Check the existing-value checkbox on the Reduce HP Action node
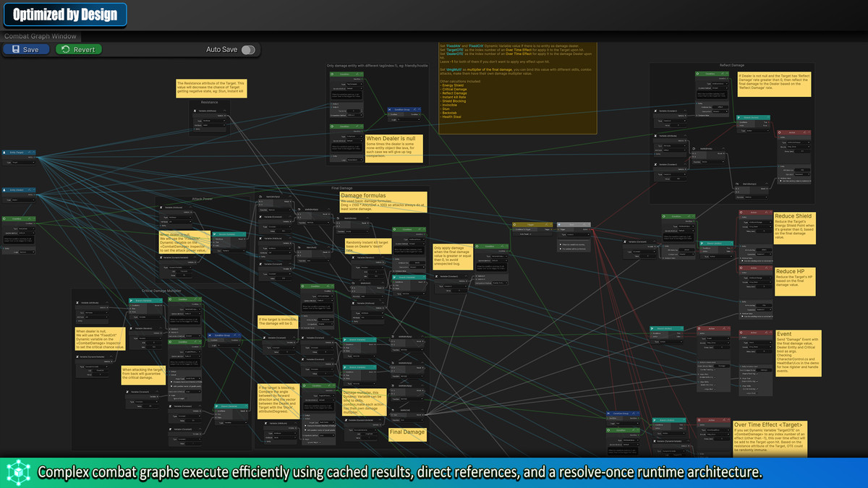Viewport: 868px width, 488px height. pyautogui.click(x=742, y=316)
